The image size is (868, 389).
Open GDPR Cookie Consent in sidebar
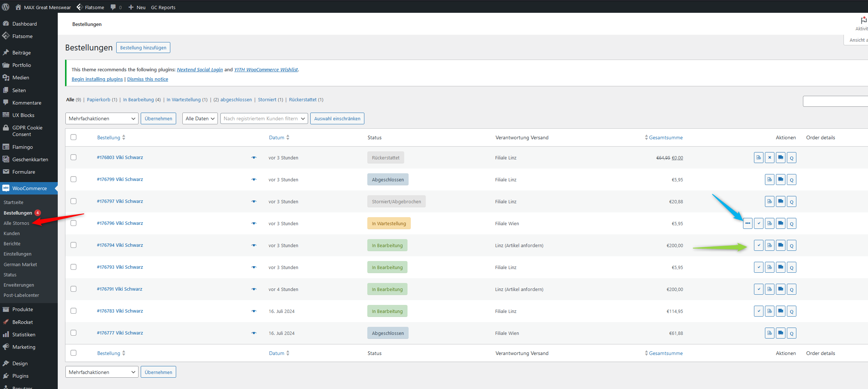27,131
